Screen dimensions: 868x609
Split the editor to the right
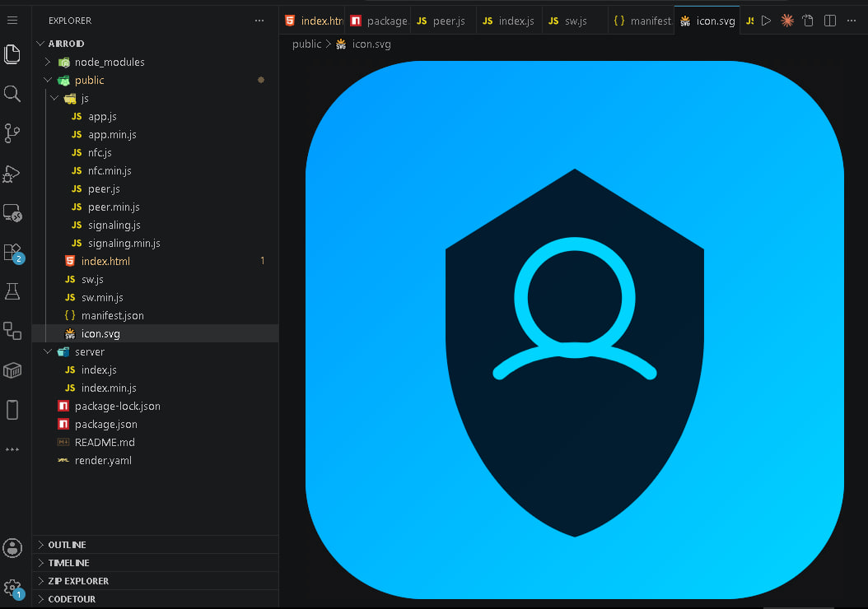pyautogui.click(x=830, y=21)
